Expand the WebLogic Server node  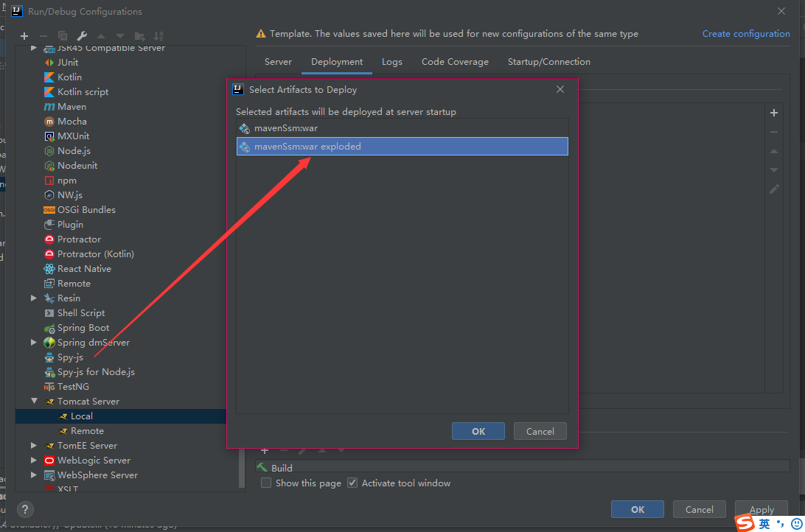(x=34, y=461)
